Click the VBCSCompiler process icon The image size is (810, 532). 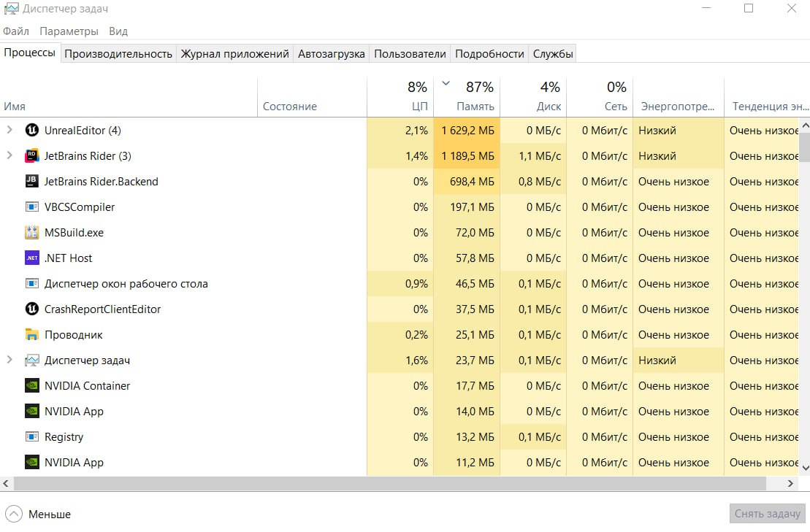pos(32,207)
